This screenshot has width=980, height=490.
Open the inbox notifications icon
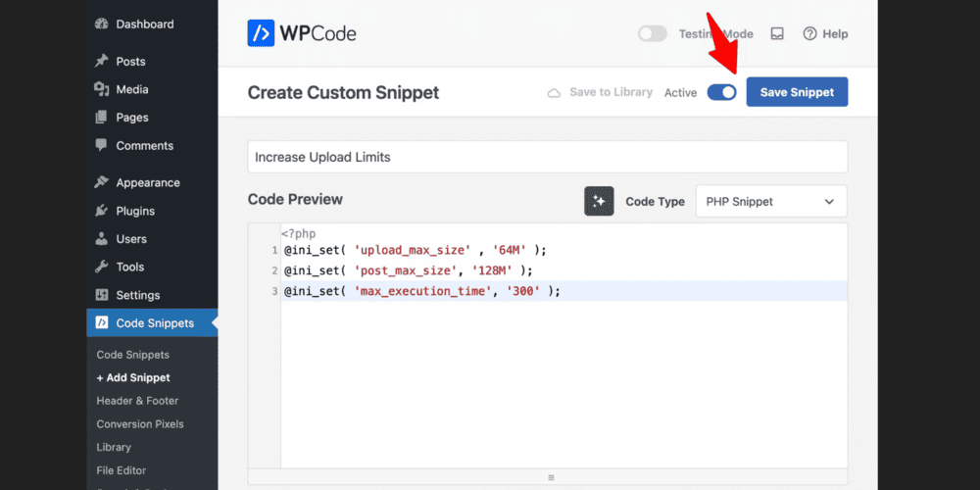pyautogui.click(x=777, y=33)
